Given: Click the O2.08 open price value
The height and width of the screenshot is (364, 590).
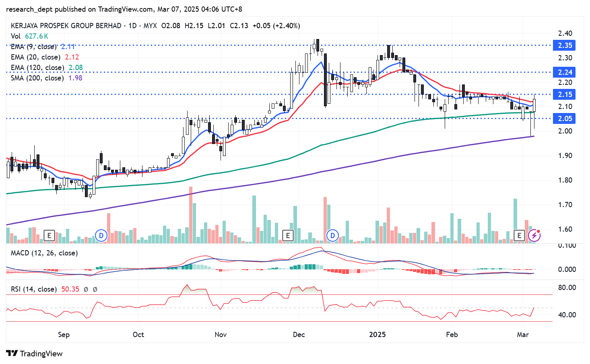Looking at the screenshot, I should point(171,26).
